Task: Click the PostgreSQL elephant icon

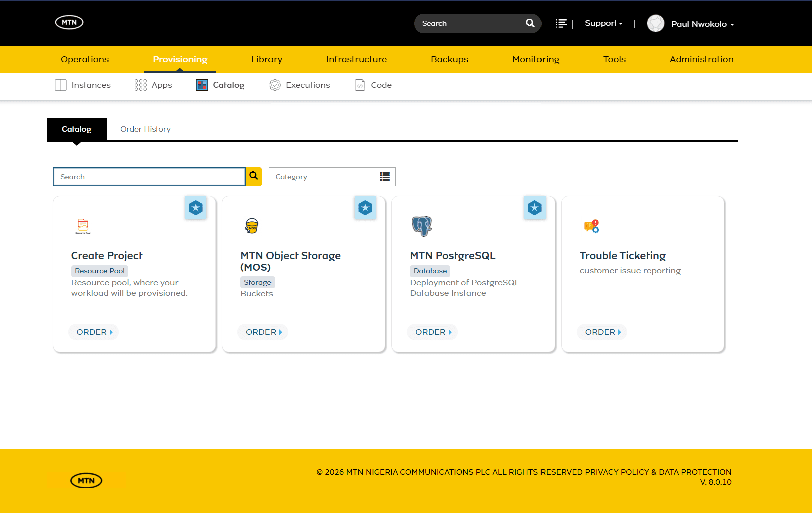Action: pyautogui.click(x=422, y=226)
